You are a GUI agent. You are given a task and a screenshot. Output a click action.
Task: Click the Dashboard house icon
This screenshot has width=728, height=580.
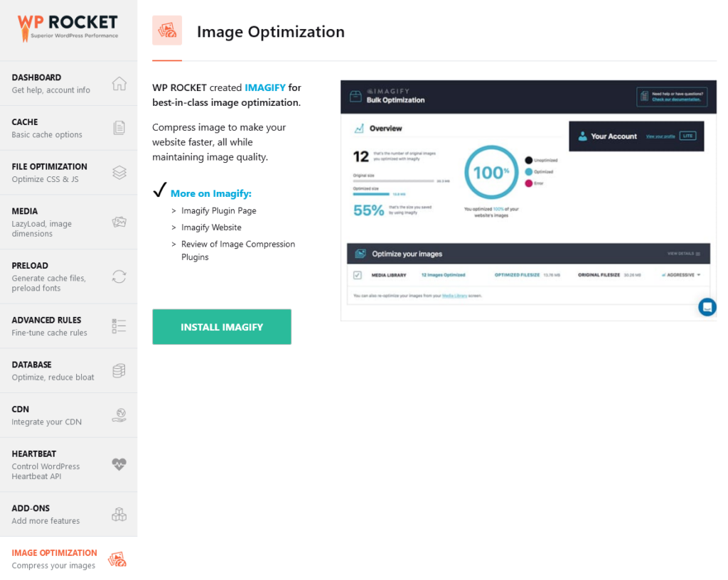119,84
